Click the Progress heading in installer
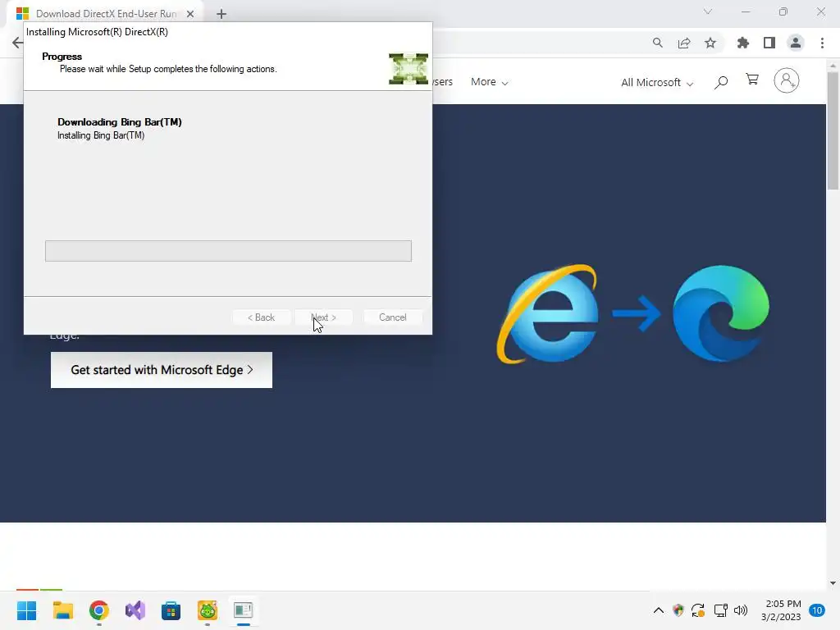 tap(62, 57)
